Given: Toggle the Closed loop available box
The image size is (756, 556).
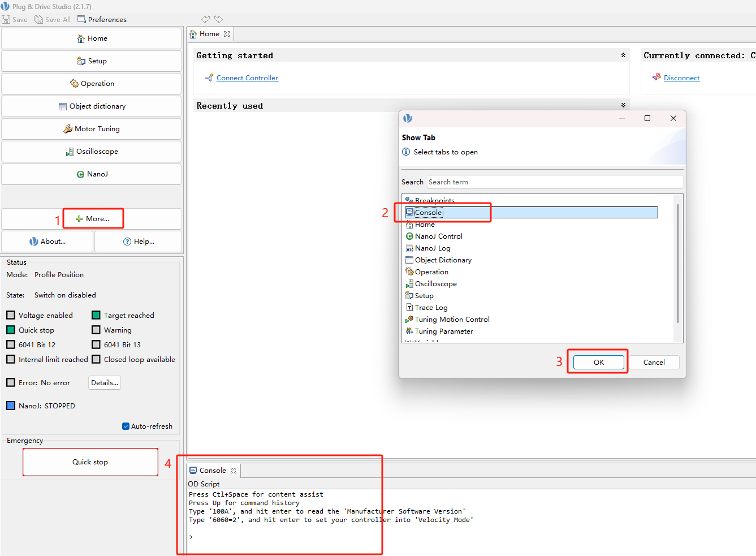Looking at the screenshot, I should pos(96,359).
